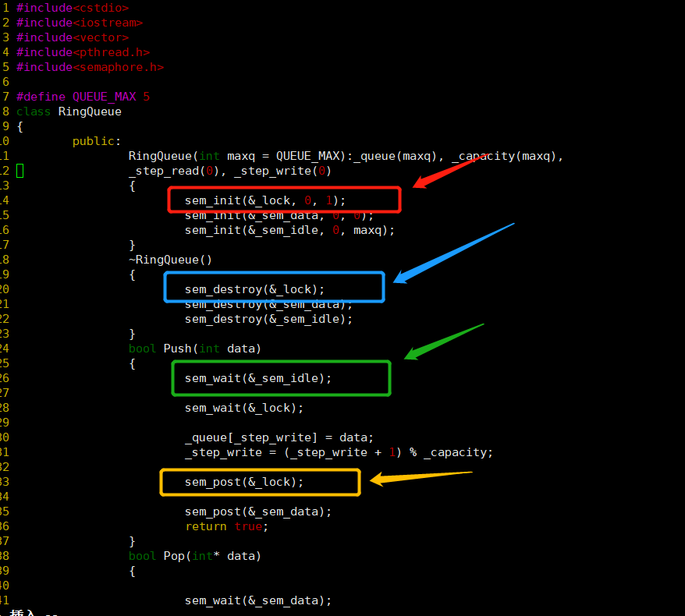Click the 'RingQueue(int maxq = QUEUE_MAX)' constructor line
Screen dimensions: 685x616
(x=346, y=156)
